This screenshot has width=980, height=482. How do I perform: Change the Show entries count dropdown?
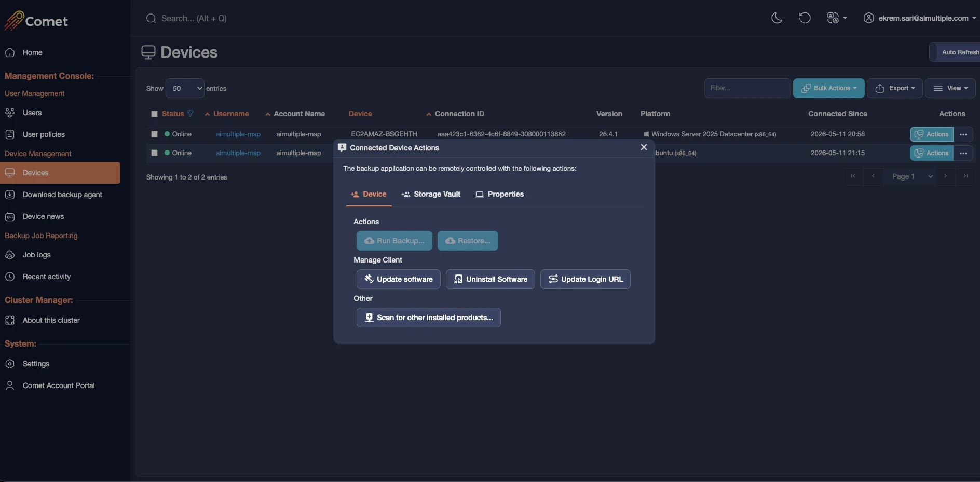tap(185, 88)
